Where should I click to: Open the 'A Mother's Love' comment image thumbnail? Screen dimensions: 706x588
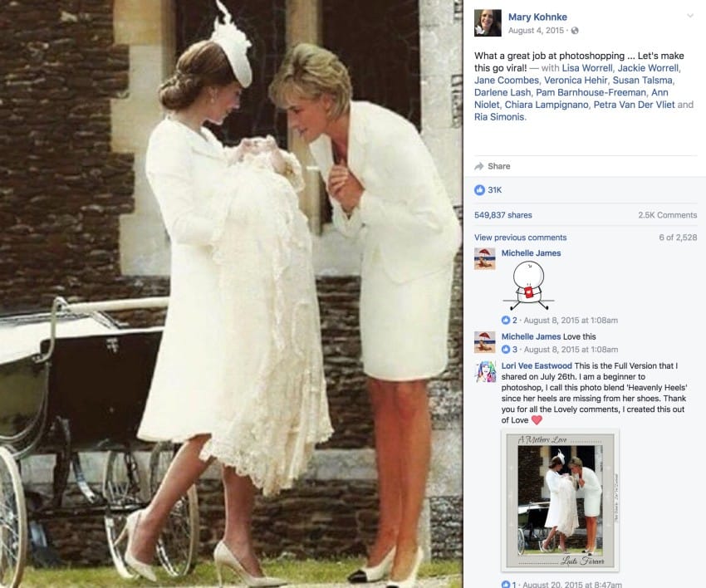560,500
